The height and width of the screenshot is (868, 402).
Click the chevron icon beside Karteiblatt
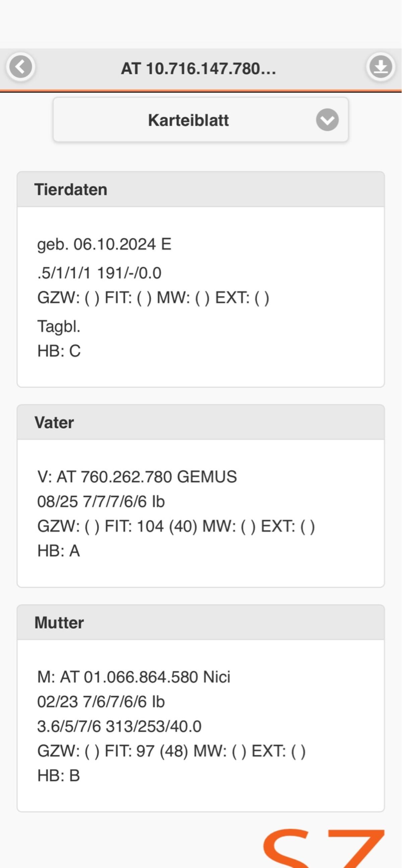click(327, 120)
